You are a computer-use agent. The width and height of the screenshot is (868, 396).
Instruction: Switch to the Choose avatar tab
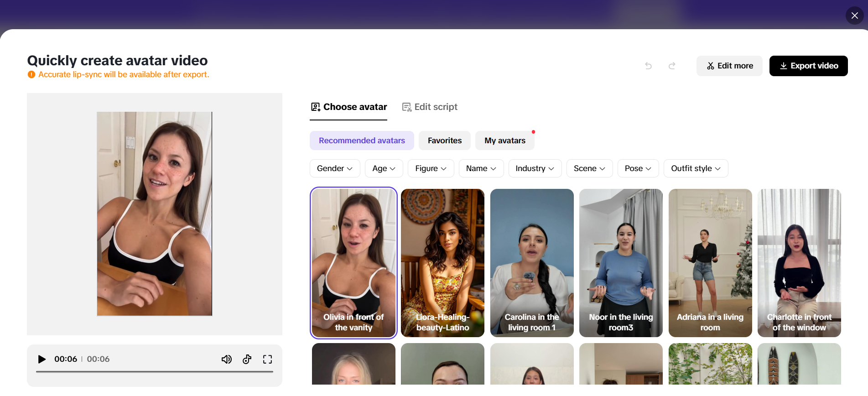click(348, 107)
